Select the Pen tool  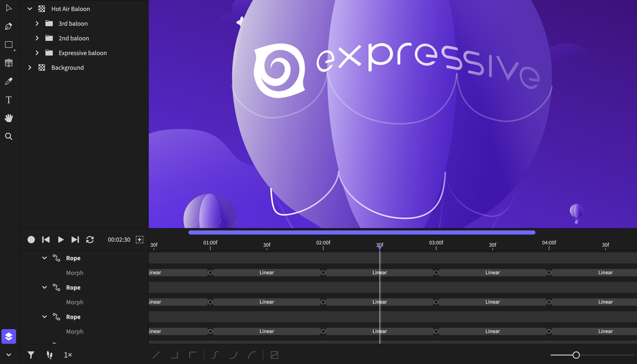click(9, 26)
